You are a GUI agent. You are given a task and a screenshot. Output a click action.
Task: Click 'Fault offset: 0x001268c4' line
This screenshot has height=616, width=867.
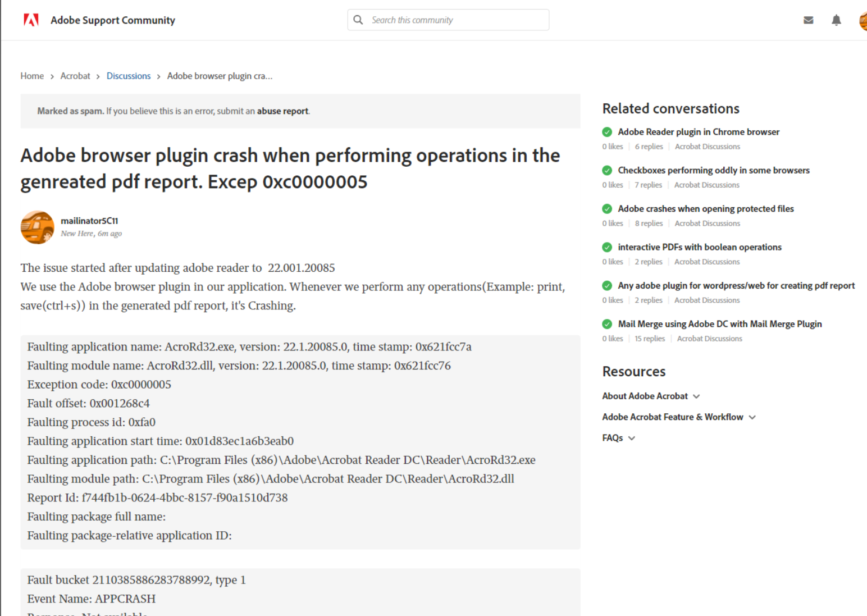pos(89,403)
